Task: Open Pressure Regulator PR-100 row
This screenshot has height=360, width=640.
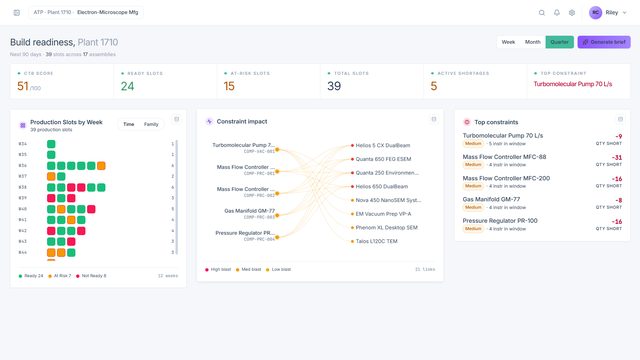Action: pyautogui.click(x=542, y=224)
